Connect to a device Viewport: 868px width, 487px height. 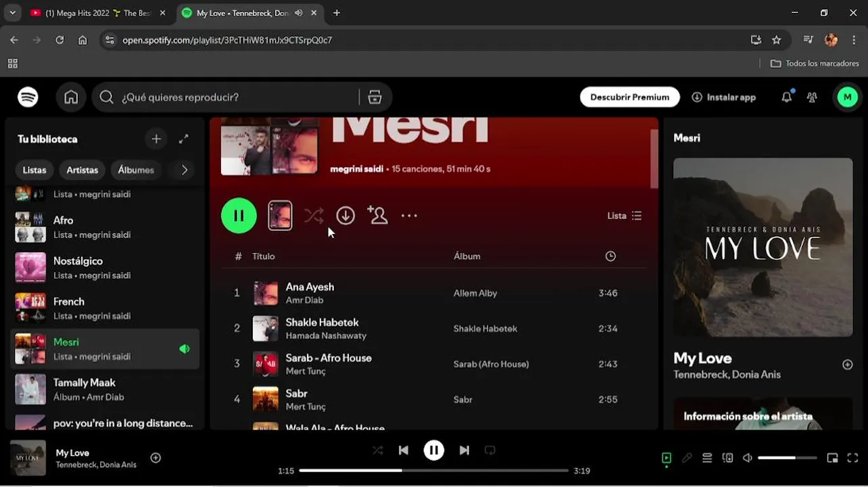tap(727, 458)
